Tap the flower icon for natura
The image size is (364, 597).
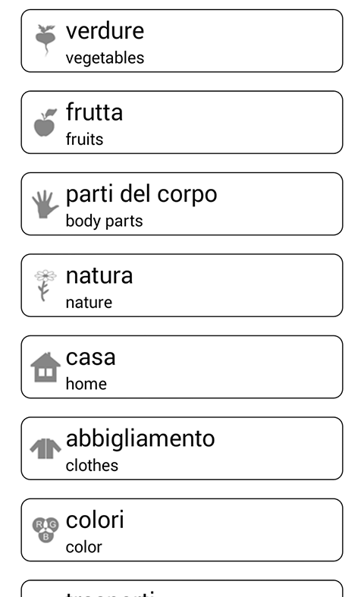[45, 285]
